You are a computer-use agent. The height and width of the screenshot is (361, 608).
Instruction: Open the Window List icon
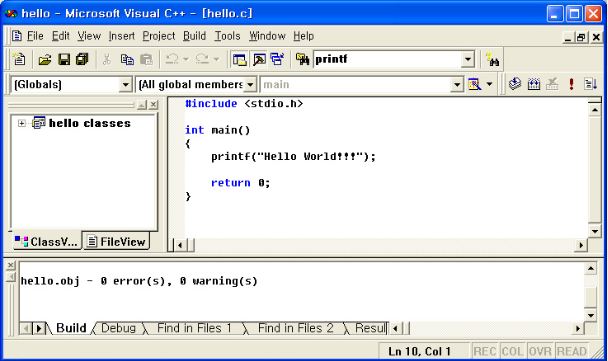tap(278, 59)
